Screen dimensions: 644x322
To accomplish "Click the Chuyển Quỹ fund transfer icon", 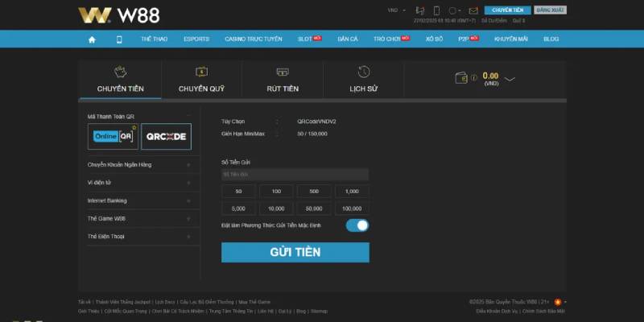I will pyautogui.click(x=201, y=72).
